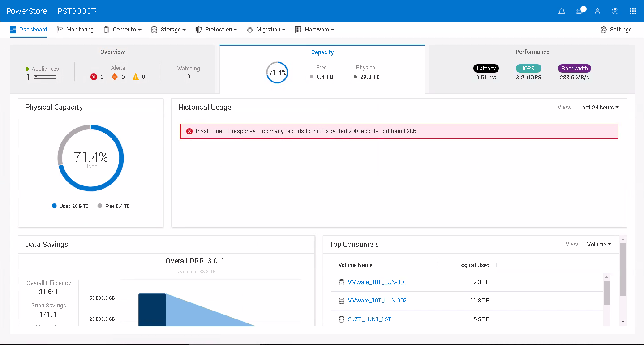The width and height of the screenshot is (644, 345).
Task: Go to the Monitoring page
Action: coord(75,30)
